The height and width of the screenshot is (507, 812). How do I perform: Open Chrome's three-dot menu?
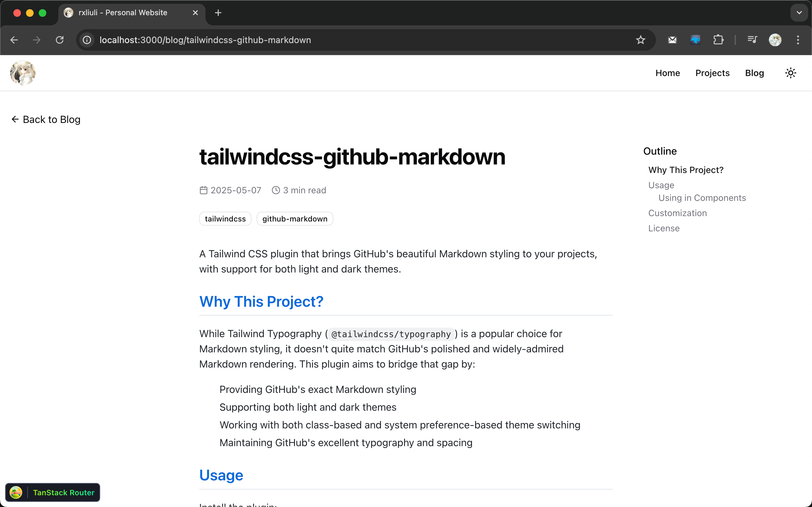click(798, 40)
